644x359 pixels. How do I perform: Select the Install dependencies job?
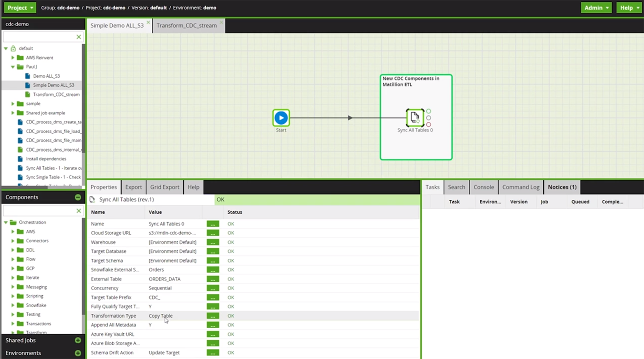click(x=46, y=159)
